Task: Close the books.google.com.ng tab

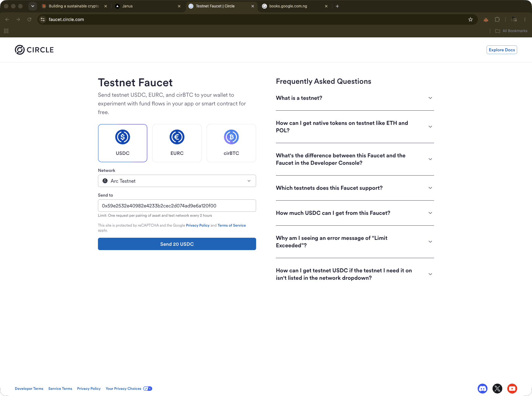Action: [326, 6]
